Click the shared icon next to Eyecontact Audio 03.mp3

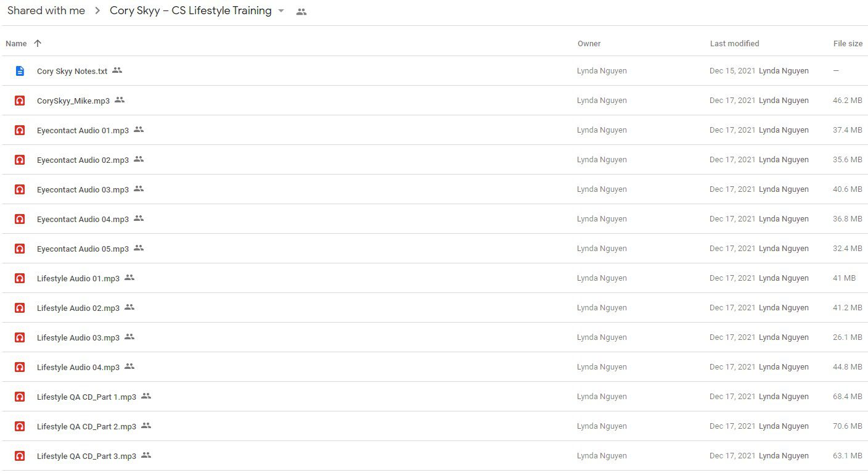[x=139, y=189]
